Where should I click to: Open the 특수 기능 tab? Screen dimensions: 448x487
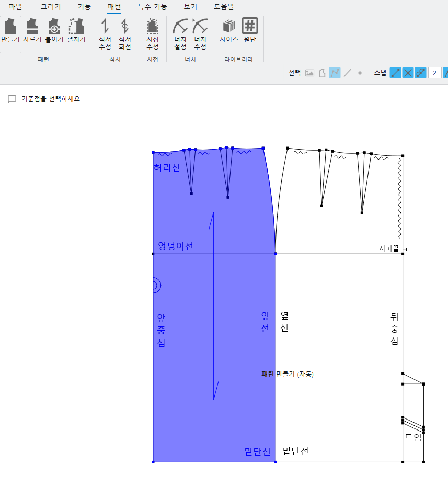pos(153,6)
